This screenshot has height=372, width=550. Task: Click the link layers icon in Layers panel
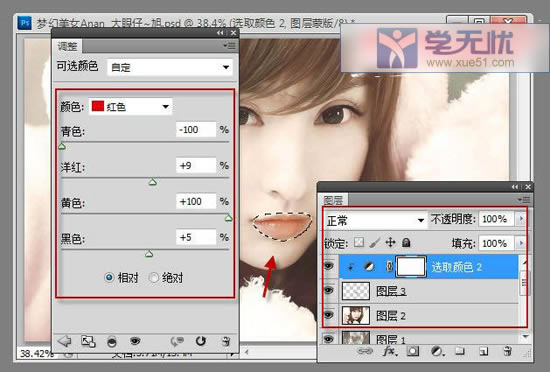[364, 351]
